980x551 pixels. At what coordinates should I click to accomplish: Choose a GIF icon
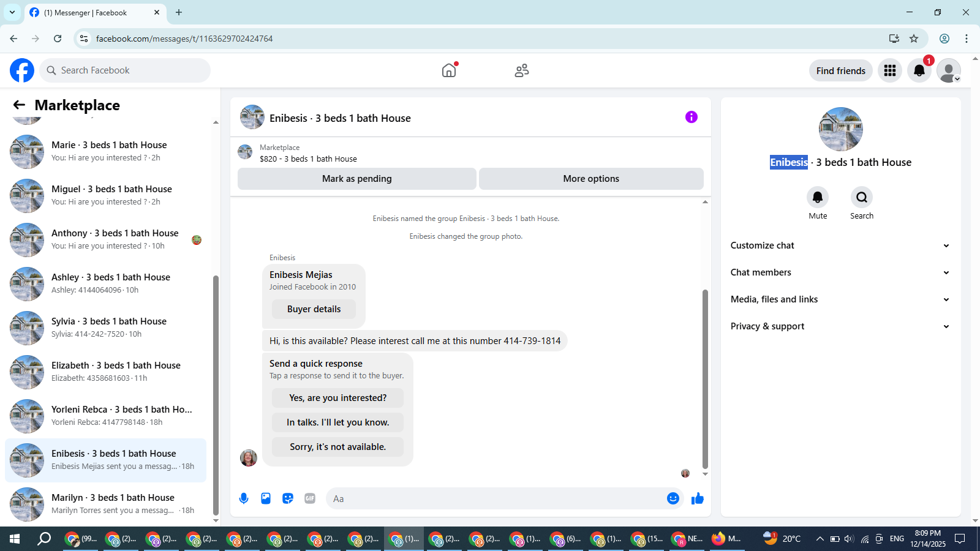click(x=310, y=498)
